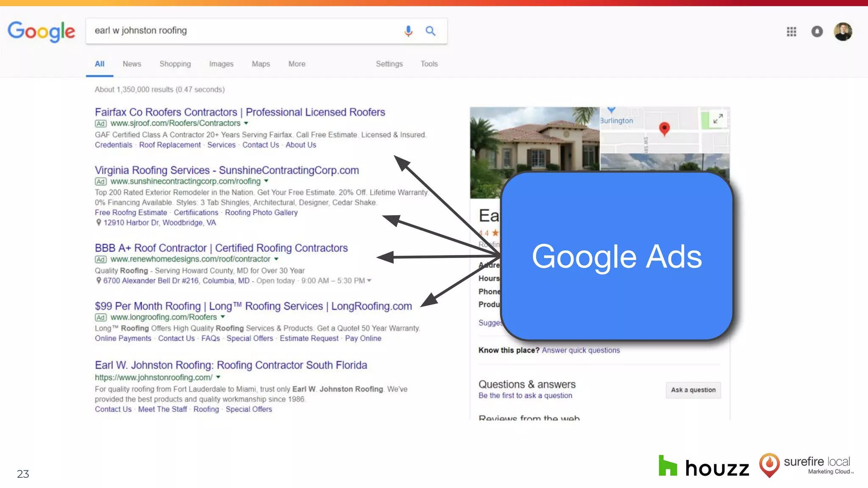This screenshot has height=488, width=868.
Task: Switch to the Images tab
Action: [x=221, y=64]
